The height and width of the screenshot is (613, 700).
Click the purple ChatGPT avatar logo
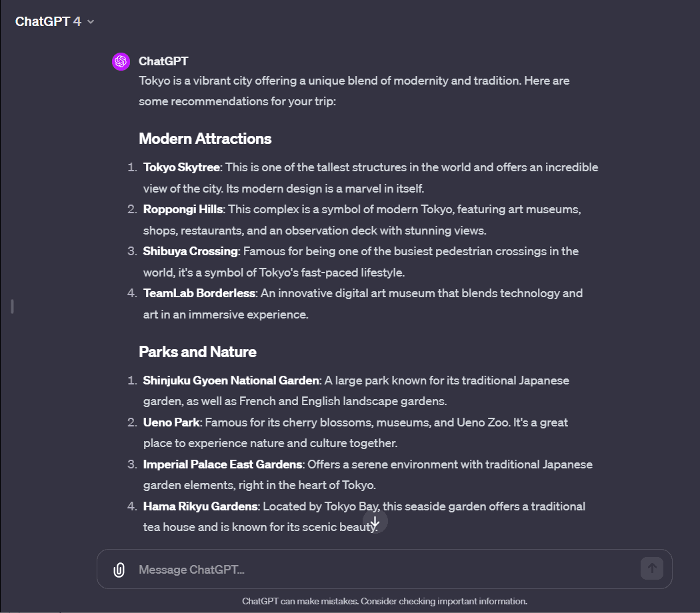pyautogui.click(x=121, y=61)
